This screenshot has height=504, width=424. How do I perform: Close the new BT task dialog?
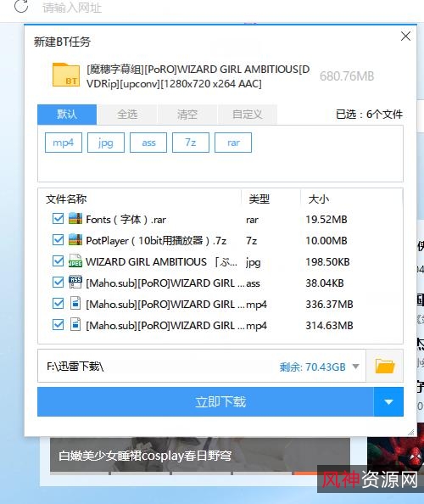tap(405, 36)
